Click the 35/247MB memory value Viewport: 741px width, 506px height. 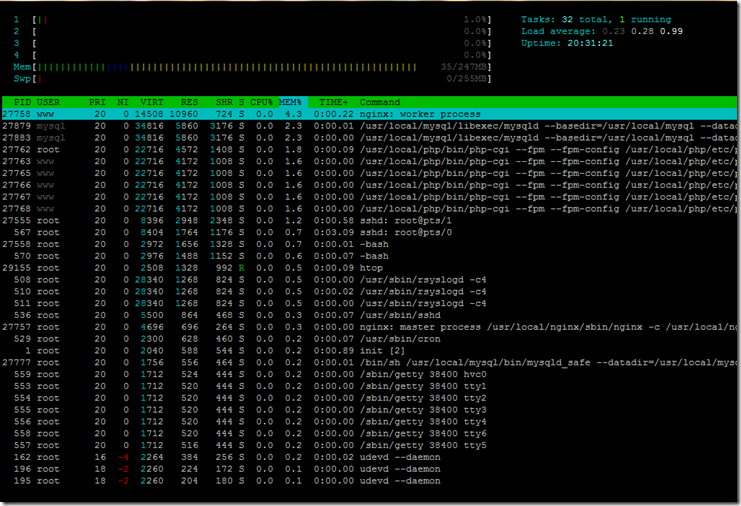[x=463, y=67]
